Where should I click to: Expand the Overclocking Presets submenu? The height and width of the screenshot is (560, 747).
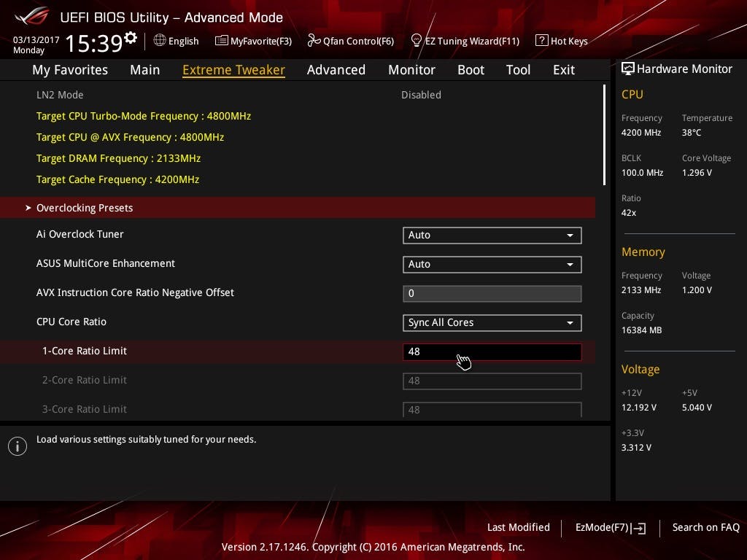coord(85,208)
